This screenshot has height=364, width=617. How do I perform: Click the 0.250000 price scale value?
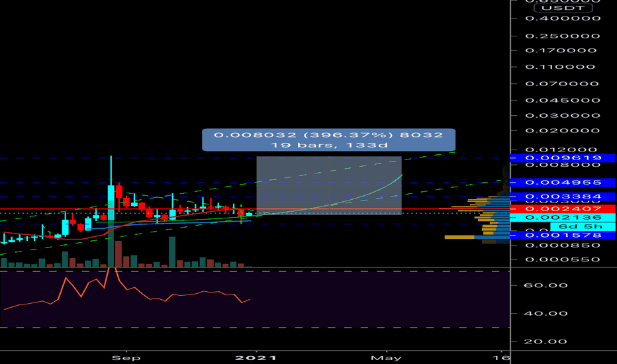[563, 36]
